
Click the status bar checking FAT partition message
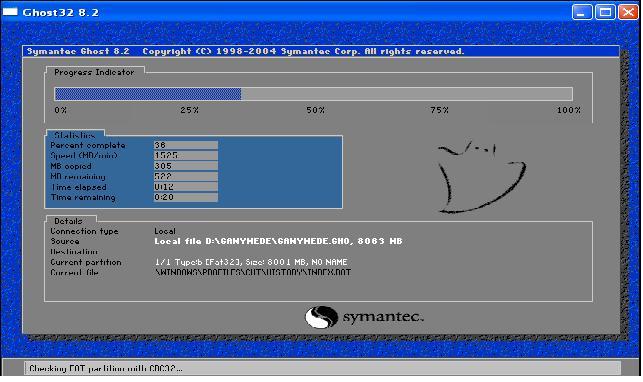click(105, 368)
